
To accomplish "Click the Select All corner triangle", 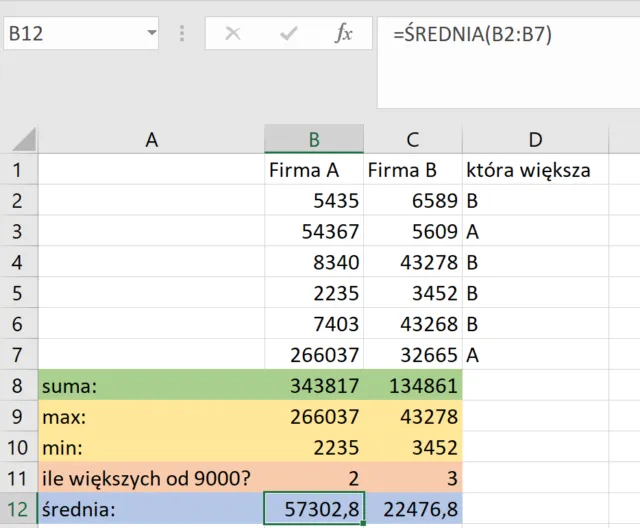I will point(22,139).
